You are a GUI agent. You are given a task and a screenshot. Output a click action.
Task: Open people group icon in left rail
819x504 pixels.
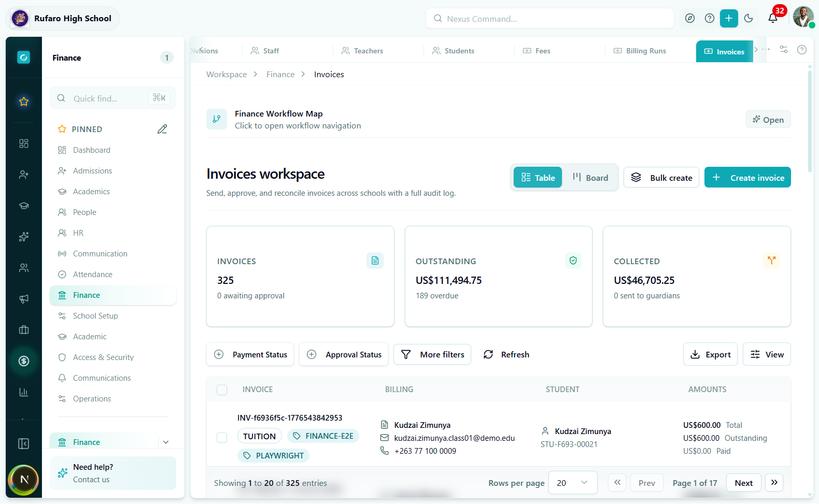tap(24, 268)
